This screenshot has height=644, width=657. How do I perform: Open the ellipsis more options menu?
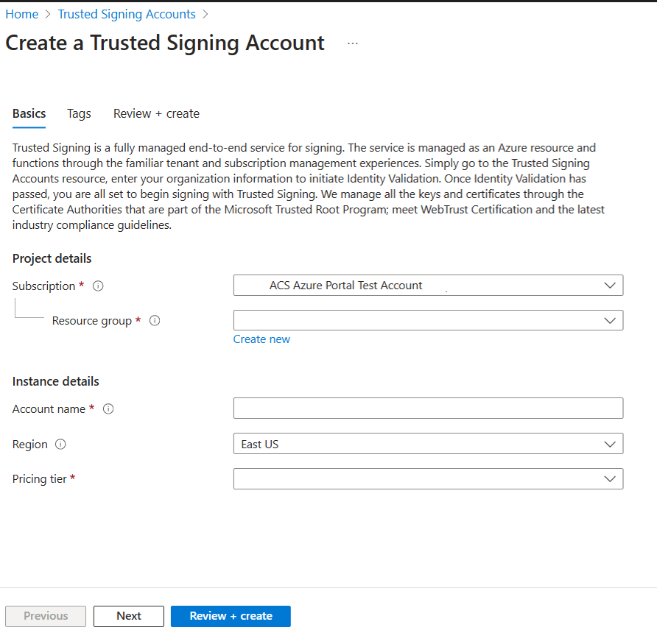coord(353,43)
